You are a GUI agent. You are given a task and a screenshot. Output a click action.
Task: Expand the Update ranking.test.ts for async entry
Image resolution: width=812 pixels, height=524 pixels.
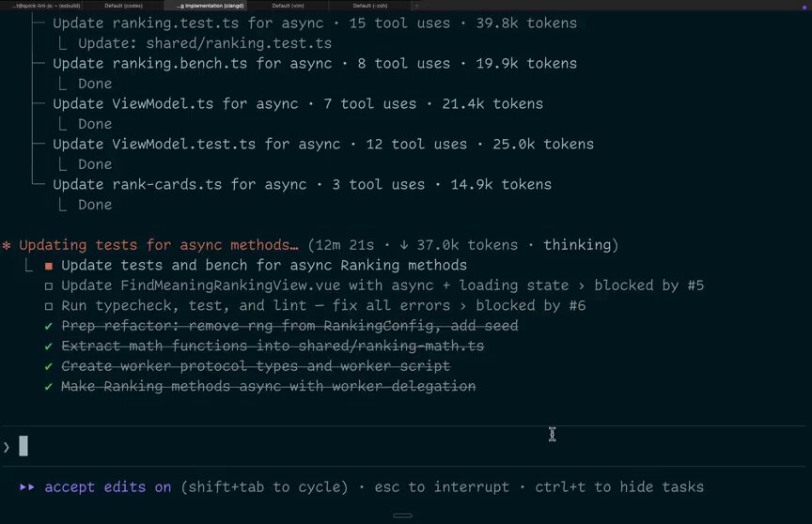tap(314, 23)
